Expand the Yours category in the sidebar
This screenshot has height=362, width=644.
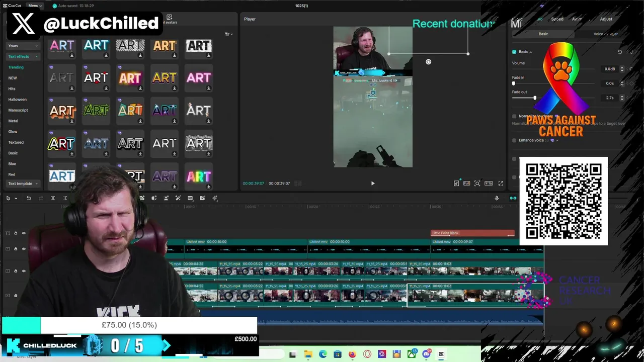pyautogui.click(x=23, y=46)
